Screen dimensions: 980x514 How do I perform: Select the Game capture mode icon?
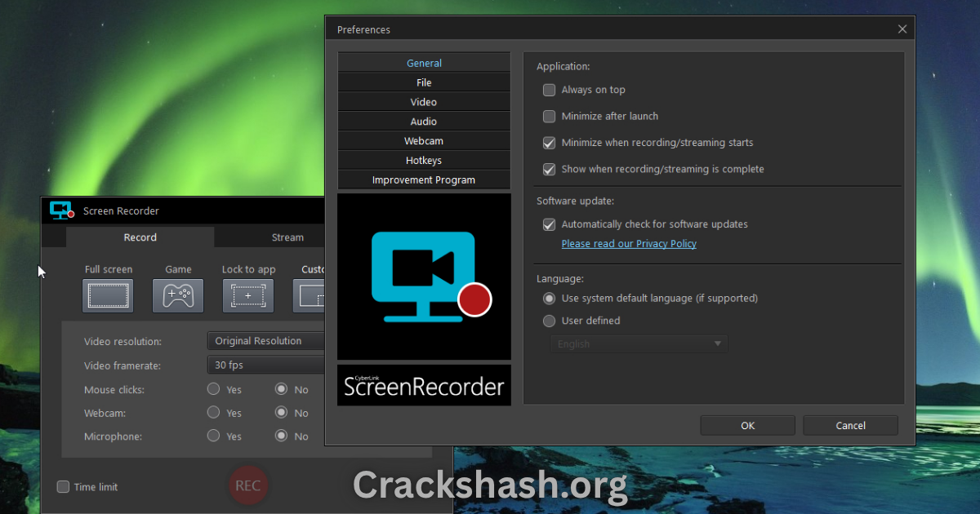[x=178, y=295]
